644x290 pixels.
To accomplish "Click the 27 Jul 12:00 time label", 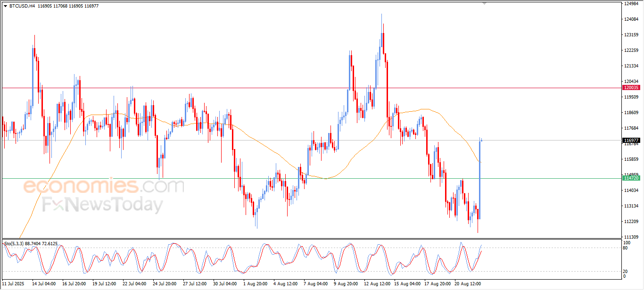I will pyautogui.click(x=195, y=284).
